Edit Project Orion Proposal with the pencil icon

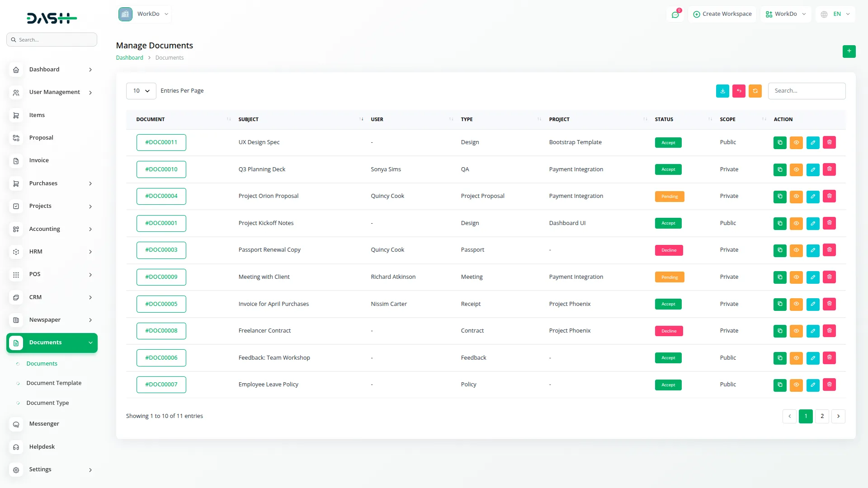click(x=813, y=196)
